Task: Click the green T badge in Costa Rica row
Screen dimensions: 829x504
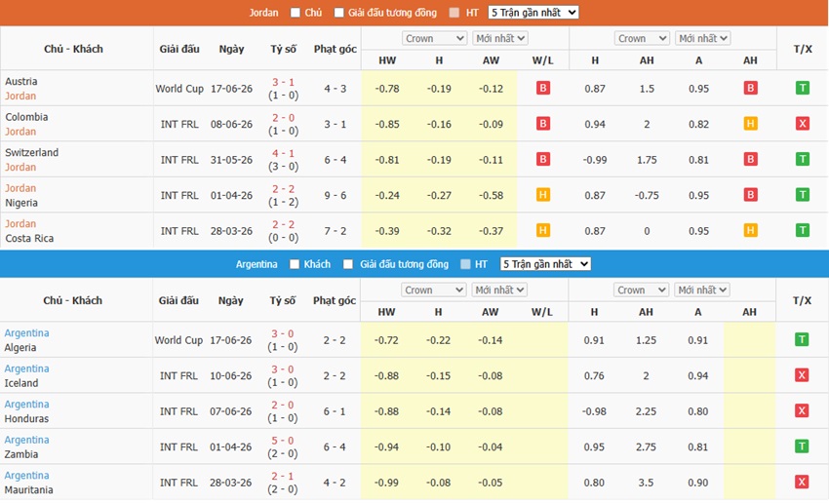Action: pos(803,230)
